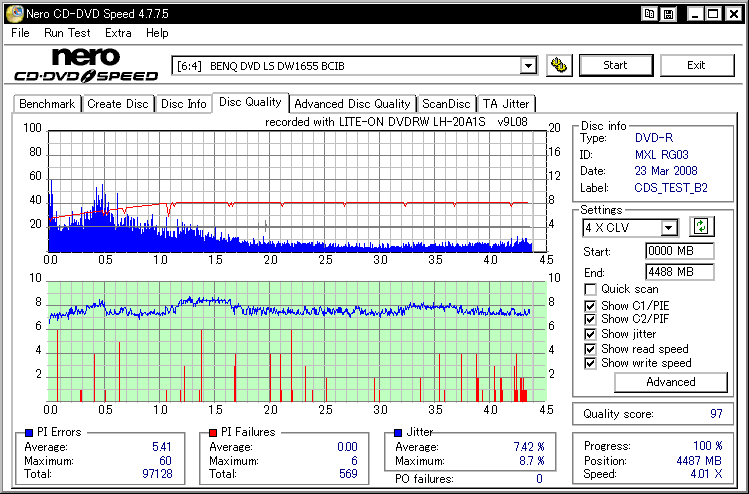The height and width of the screenshot is (494, 749).
Task: Toggle the Show write speed checkbox
Action: click(x=590, y=363)
